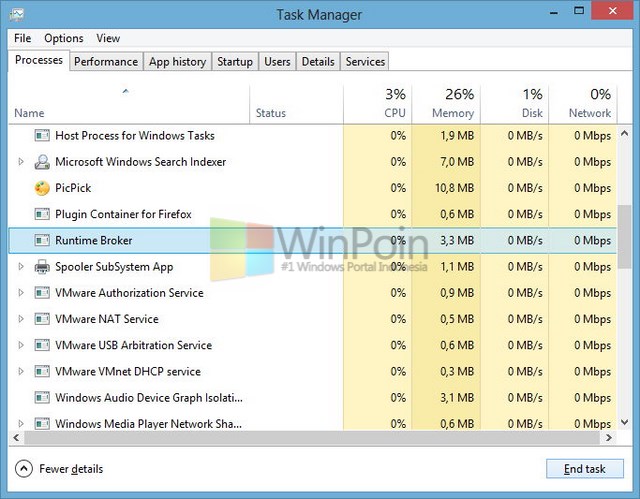Expand Windows Media Player Network Sharing row
Image resolution: width=640 pixels, height=499 pixels.
coord(21,424)
